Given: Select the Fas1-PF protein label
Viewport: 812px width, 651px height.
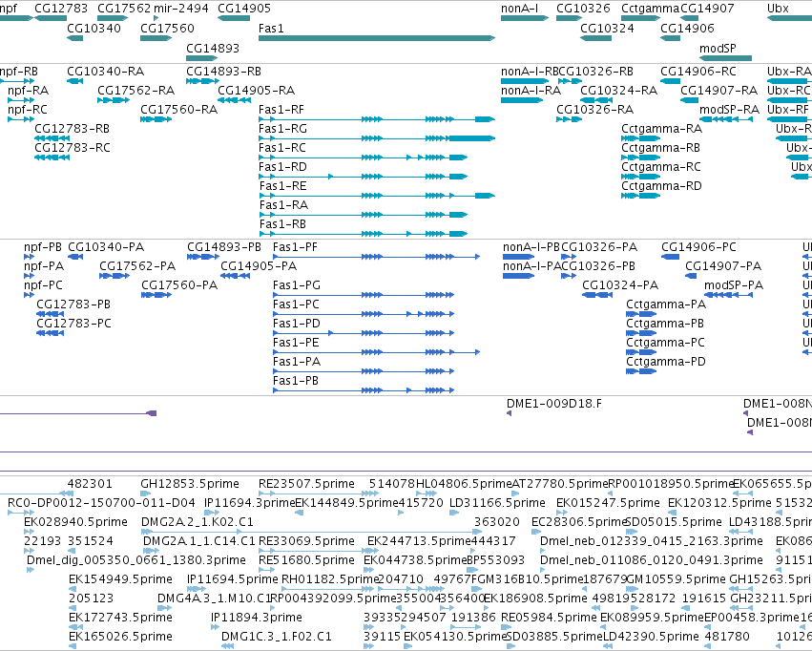Looking at the screenshot, I should coord(295,247).
